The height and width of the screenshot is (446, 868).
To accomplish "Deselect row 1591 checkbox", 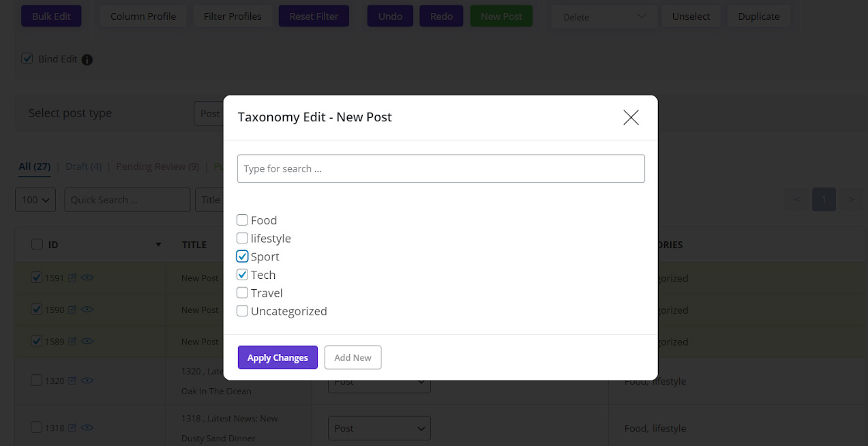I will [x=37, y=278].
